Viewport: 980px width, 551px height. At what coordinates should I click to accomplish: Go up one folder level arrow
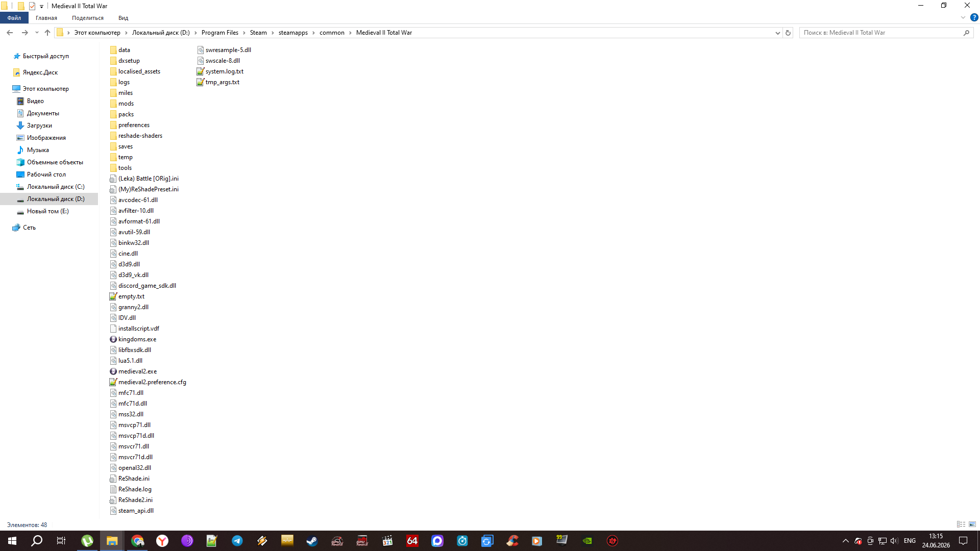point(47,33)
